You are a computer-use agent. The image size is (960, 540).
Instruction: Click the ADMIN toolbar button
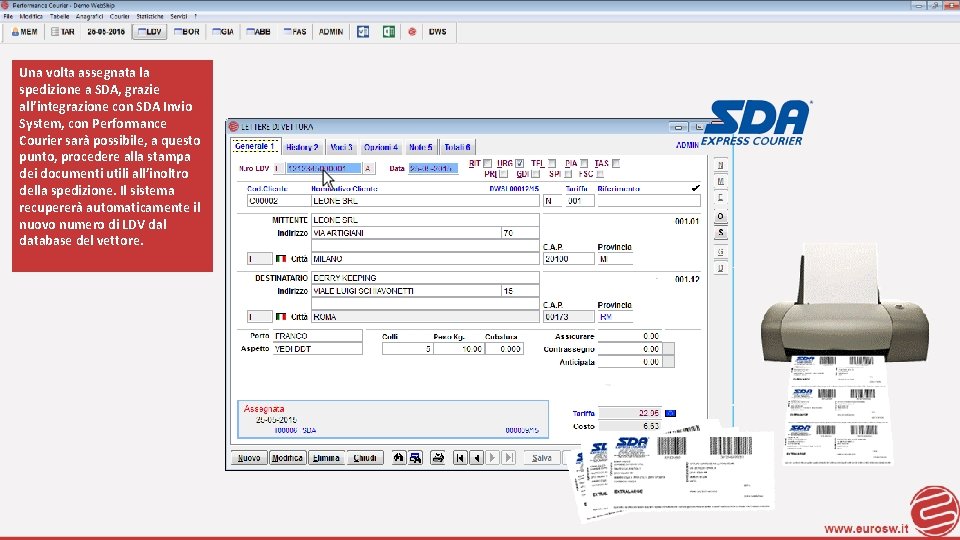331,32
